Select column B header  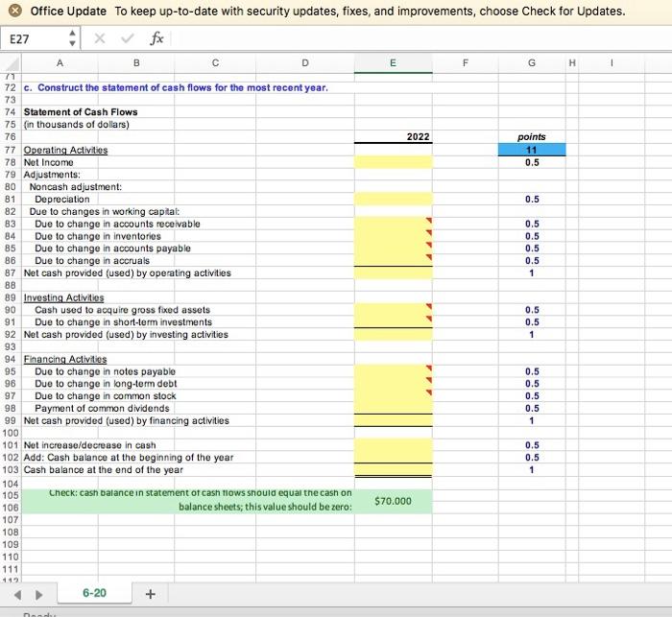click(x=136, y=63)
